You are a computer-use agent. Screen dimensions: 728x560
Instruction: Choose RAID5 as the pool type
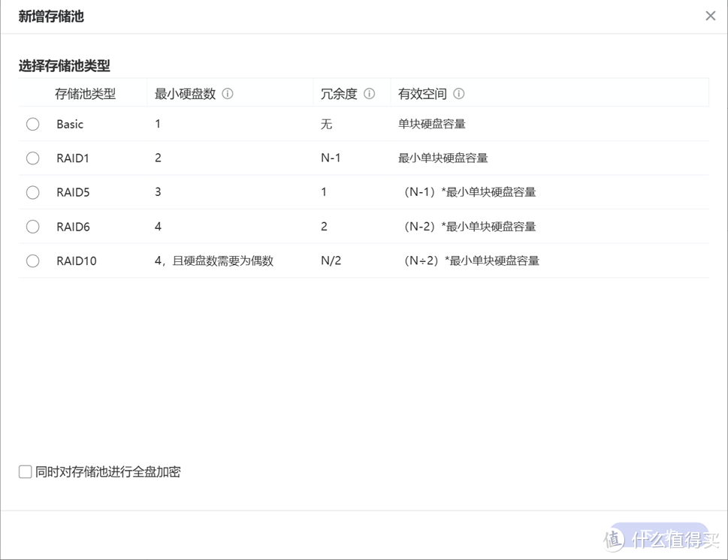32,192
